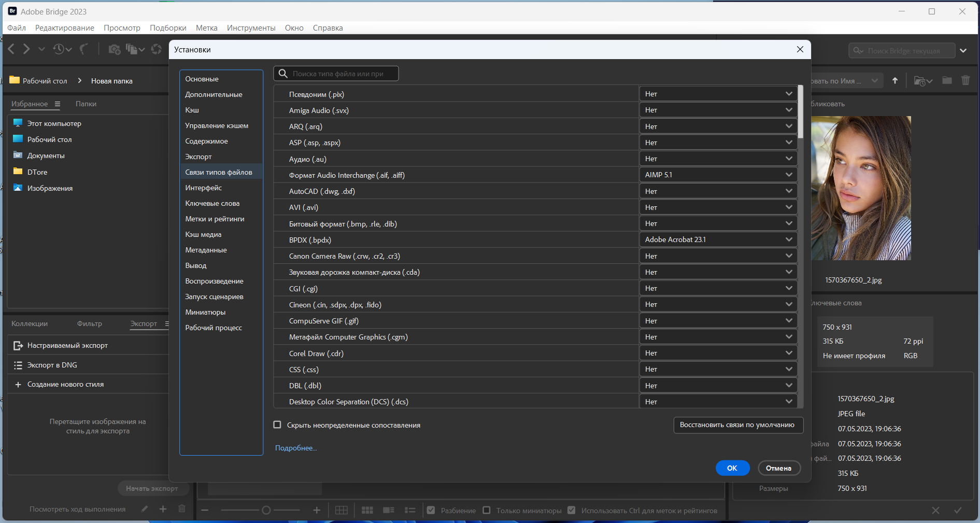Click the new folder icon top right

947,80
